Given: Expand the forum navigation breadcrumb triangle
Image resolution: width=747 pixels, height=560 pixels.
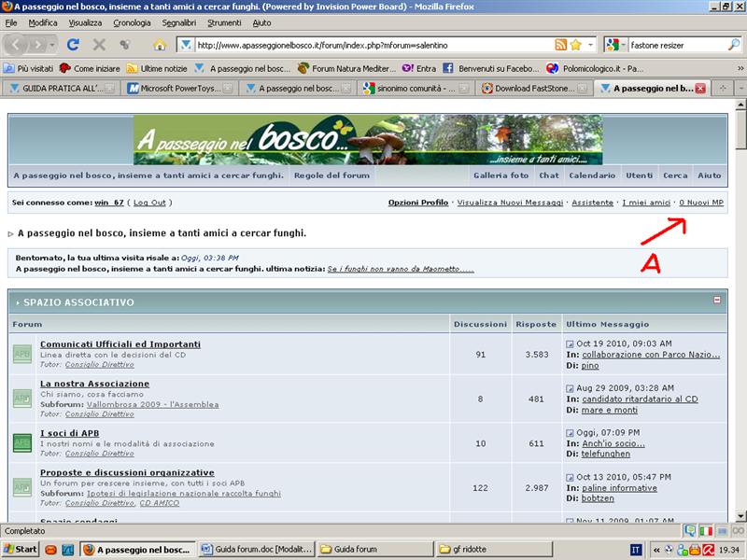Looking at the screenshot, I should (x=11, y=233).
